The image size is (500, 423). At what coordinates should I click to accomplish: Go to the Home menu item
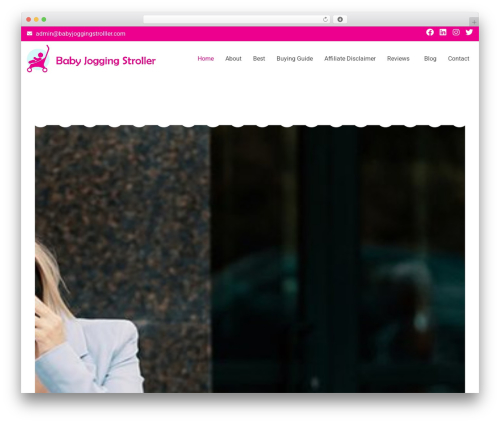[x=206, y=59]
